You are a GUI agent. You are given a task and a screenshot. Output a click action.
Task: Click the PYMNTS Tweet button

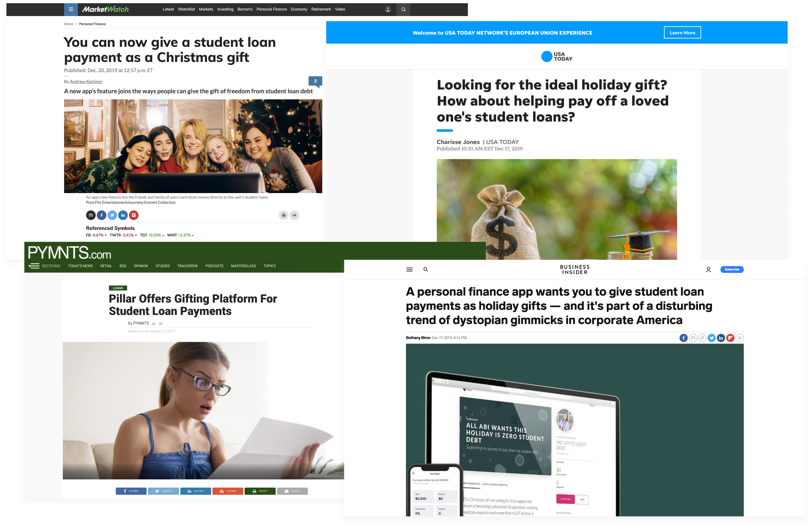163,491
